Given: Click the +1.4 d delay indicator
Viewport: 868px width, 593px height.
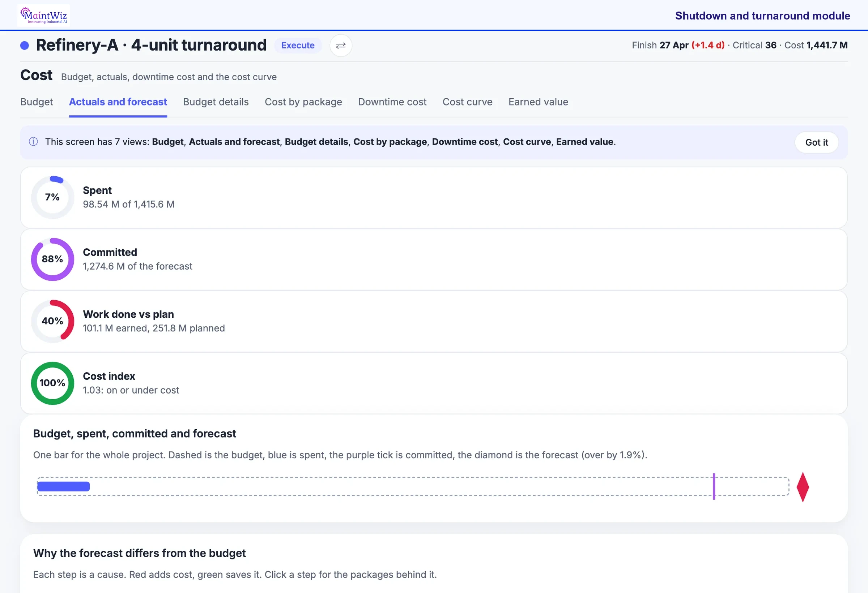Looking at the screenshot, I should tap(708, 45).
